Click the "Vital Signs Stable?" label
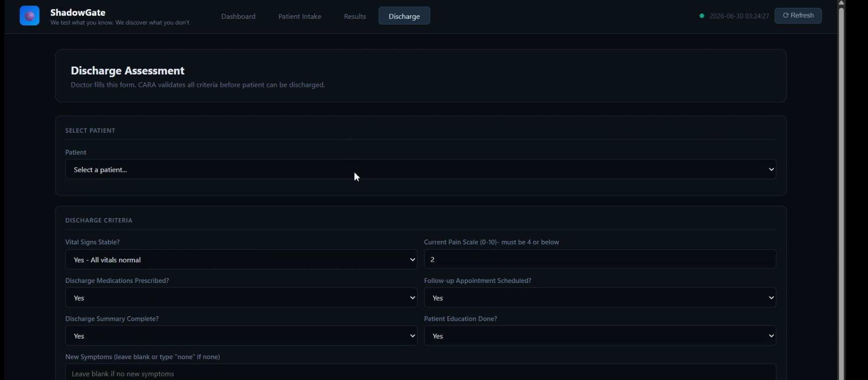Image resolution: width=868 pixels, height=380 pixels. point(92,242)
